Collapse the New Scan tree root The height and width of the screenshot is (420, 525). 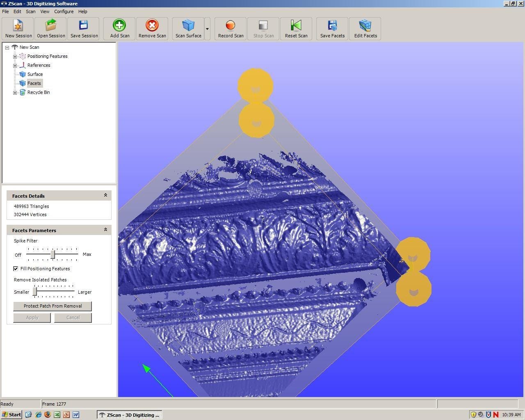pos(7,47)
